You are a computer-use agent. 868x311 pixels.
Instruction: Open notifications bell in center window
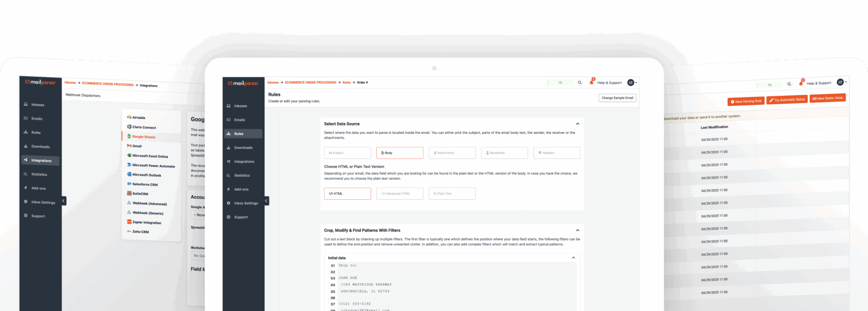tap(592, 82)
